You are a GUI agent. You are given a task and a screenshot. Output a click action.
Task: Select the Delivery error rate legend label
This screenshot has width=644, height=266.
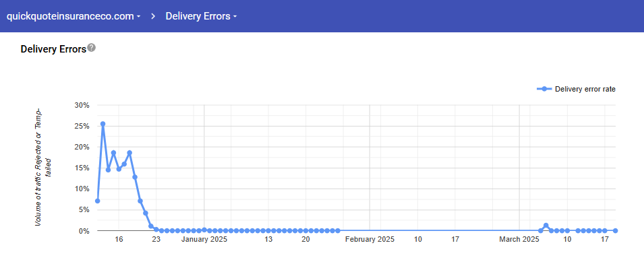click(585, 89)
